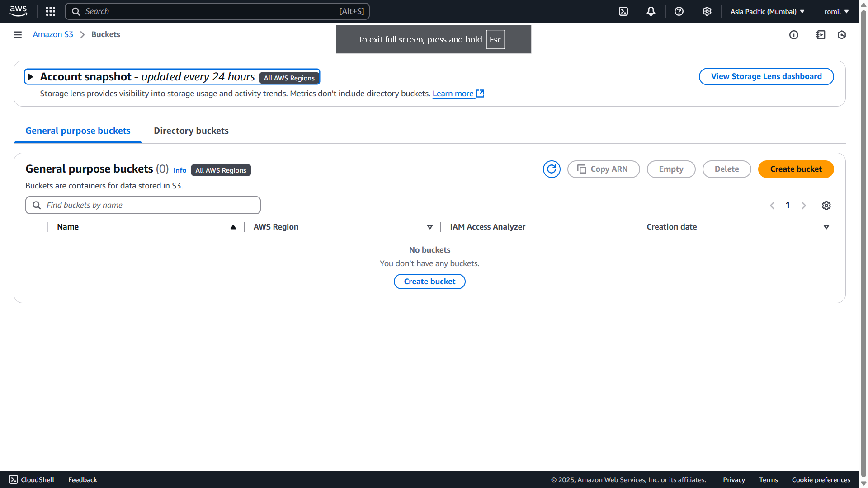
Task: Click the orange Create bucket button
Action: pyautogui.click(x=796, y=169)
